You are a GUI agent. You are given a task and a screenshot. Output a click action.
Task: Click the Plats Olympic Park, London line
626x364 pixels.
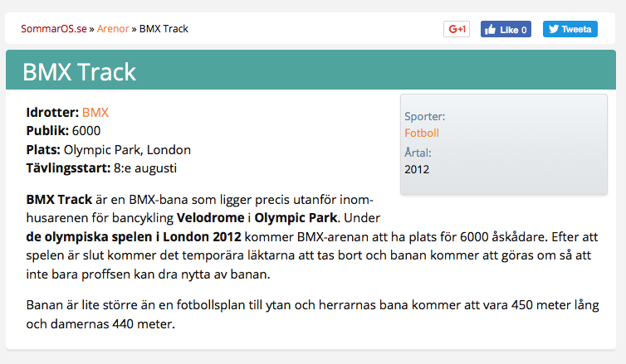[x=109, y=150]
